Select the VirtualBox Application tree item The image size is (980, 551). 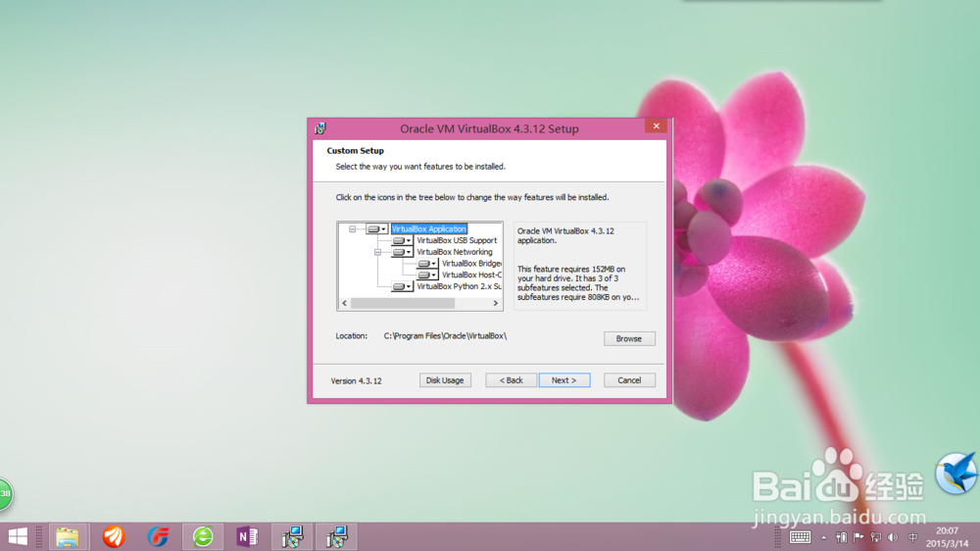point(429,228)
